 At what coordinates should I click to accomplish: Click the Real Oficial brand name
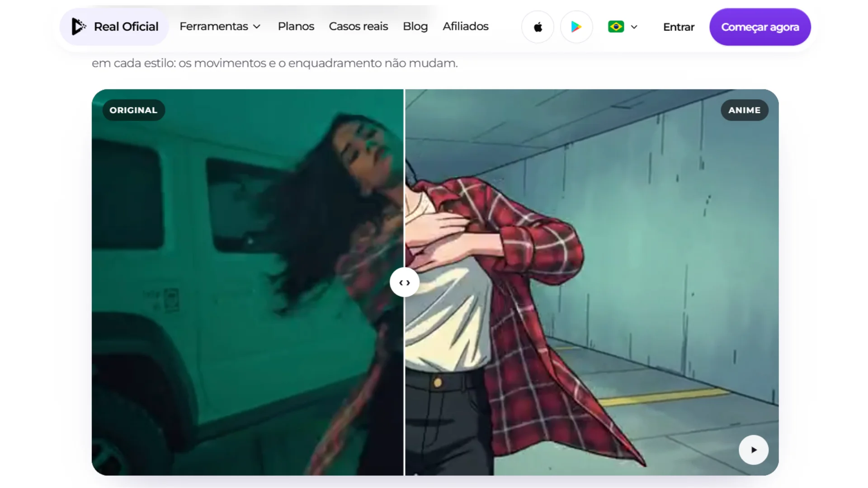click(126, 27)
